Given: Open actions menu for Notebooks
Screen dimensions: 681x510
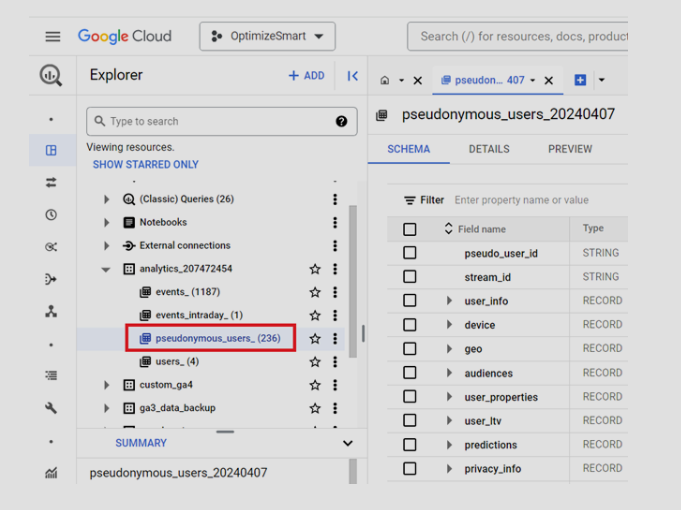Looking at the screenshot, I should [x=335, y=222].
